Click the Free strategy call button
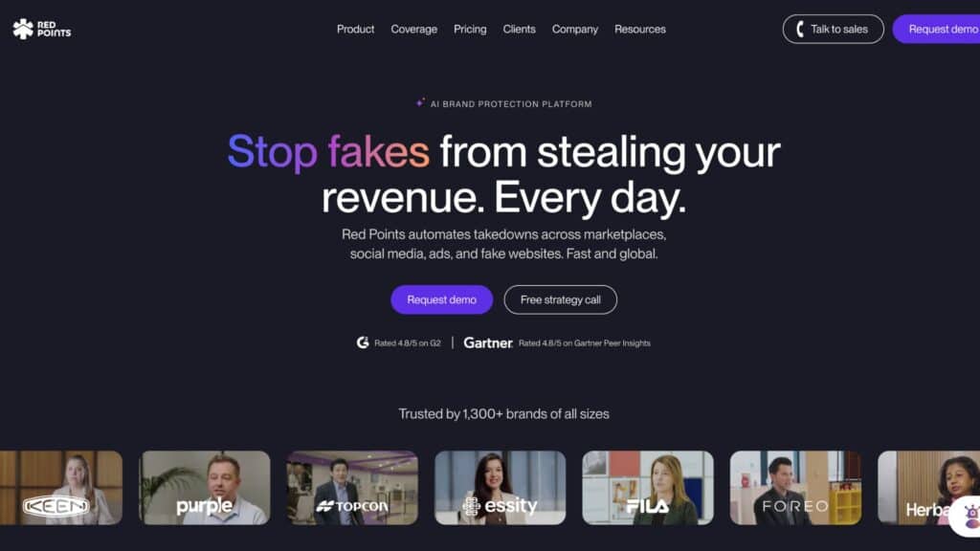 point(561,299)
